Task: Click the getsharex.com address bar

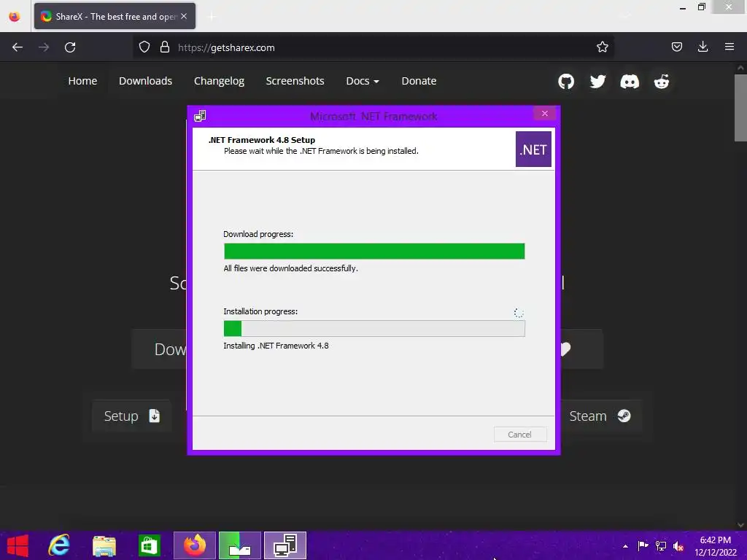Action: [373, 47]
